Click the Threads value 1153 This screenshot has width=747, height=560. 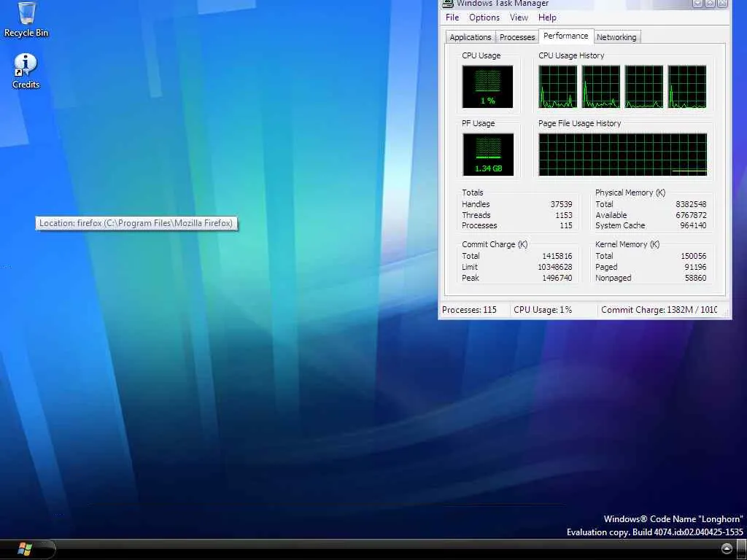(x=564, y=215)
